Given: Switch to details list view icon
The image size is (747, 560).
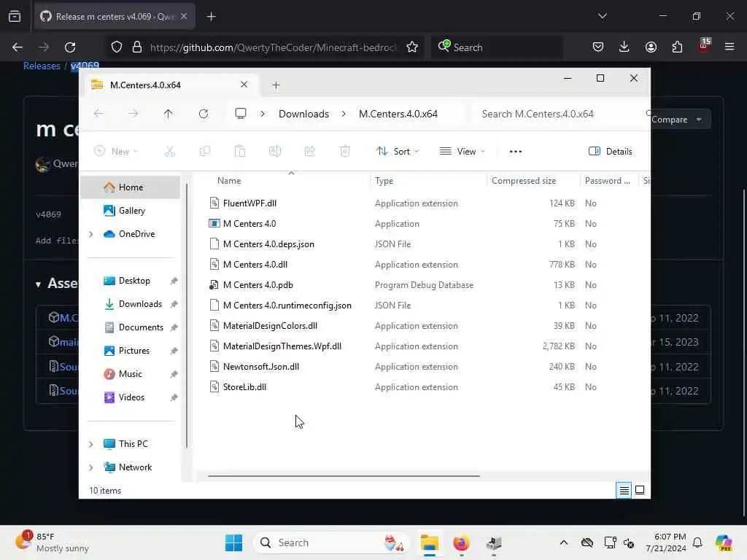Looking at the screenshot, I should pyautogui.click(x=624, y=490).
